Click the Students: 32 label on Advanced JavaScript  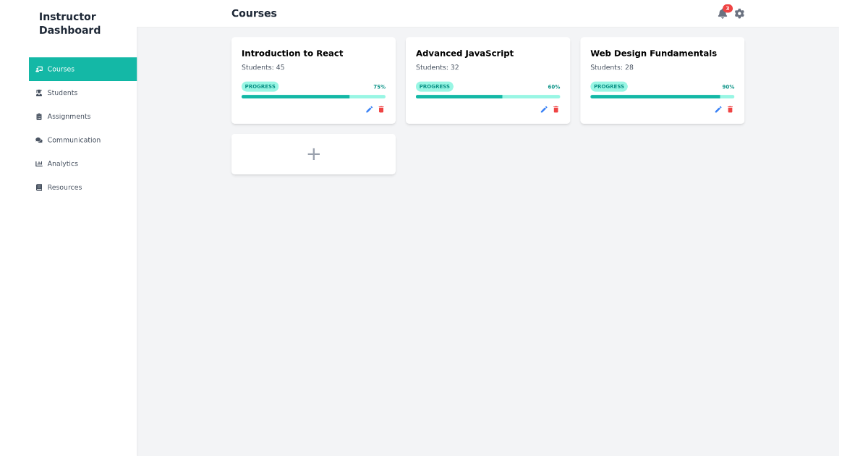[439, 67]
